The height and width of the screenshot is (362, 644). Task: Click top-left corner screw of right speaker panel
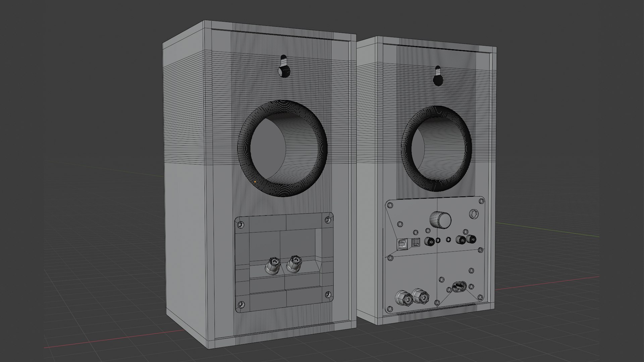click(390, 205)
